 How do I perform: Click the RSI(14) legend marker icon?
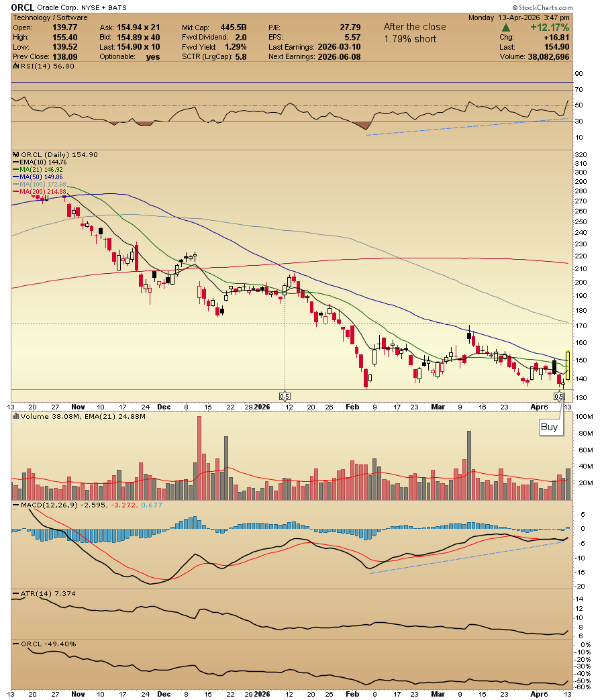tap(16, 66)
